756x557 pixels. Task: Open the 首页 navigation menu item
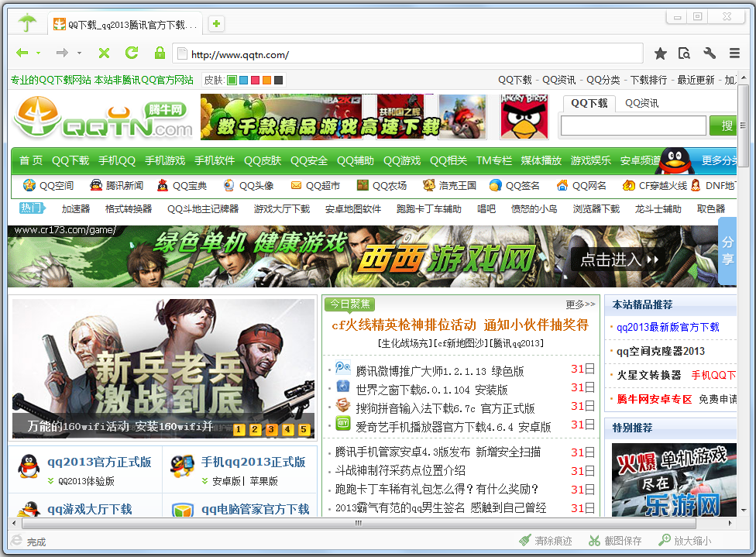click(31, 160)
